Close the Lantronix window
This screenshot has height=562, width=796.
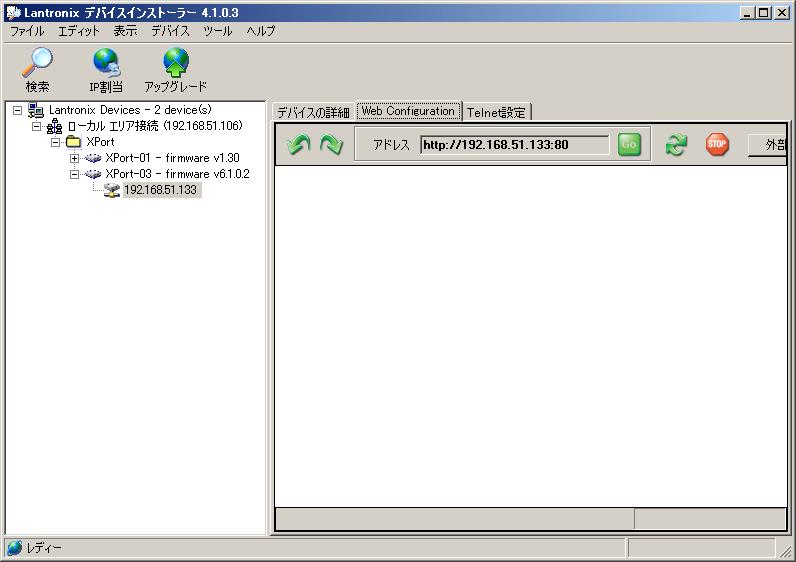[782, 13]
